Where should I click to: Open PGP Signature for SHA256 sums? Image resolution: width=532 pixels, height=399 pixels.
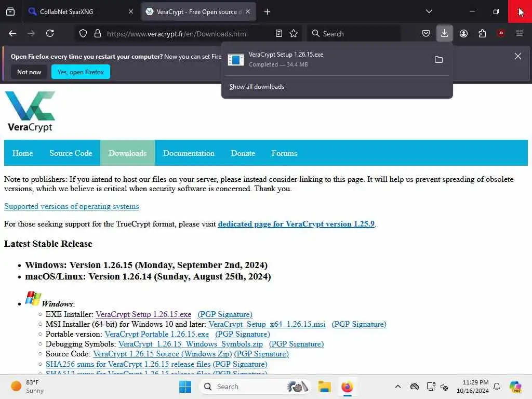coord(240,364)
